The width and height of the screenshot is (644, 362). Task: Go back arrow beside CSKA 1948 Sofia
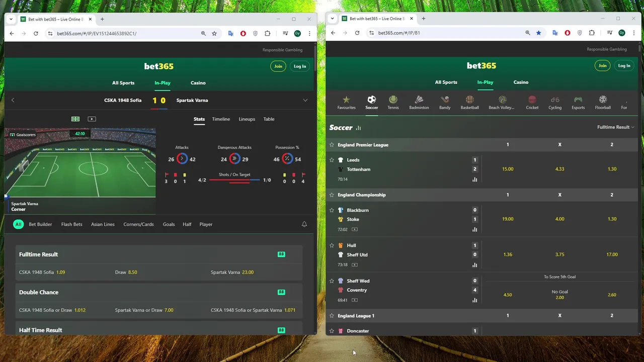[13, 100]
